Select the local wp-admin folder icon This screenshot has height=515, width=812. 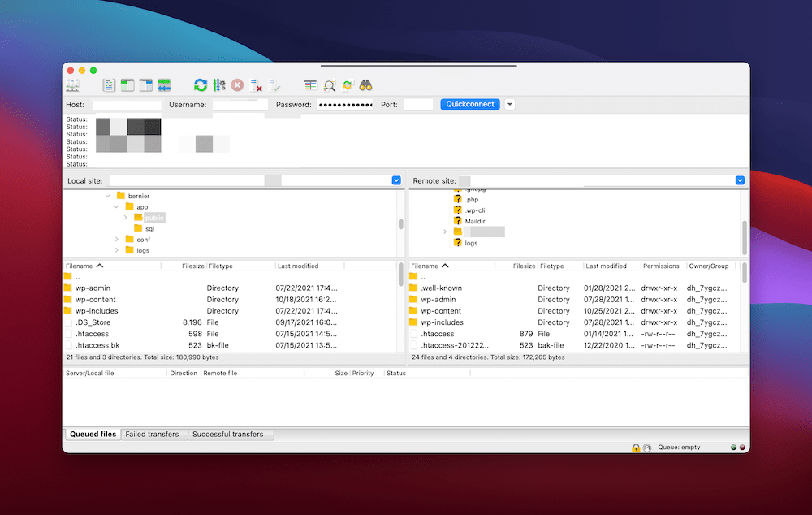click(x=68, y=288)
